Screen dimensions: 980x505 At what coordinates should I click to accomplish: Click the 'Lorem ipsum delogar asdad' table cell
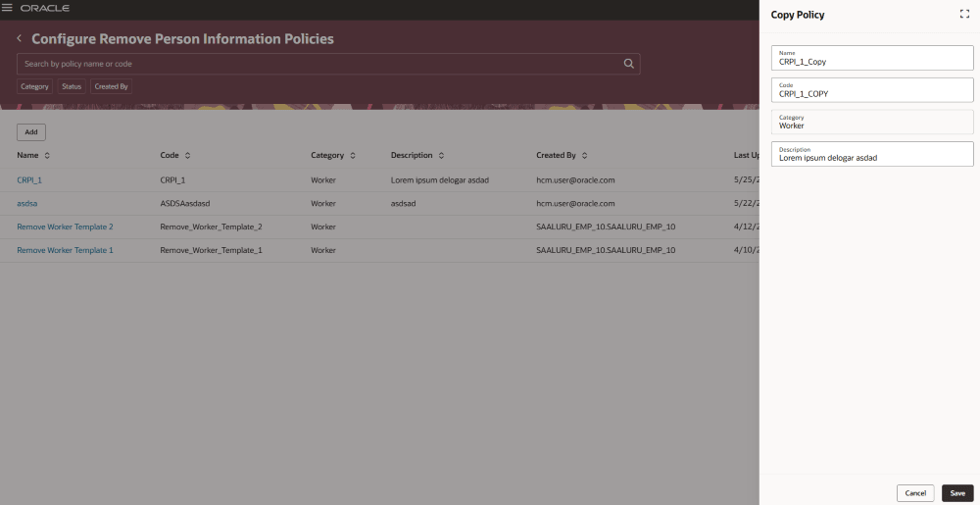(x=439, y=180)
